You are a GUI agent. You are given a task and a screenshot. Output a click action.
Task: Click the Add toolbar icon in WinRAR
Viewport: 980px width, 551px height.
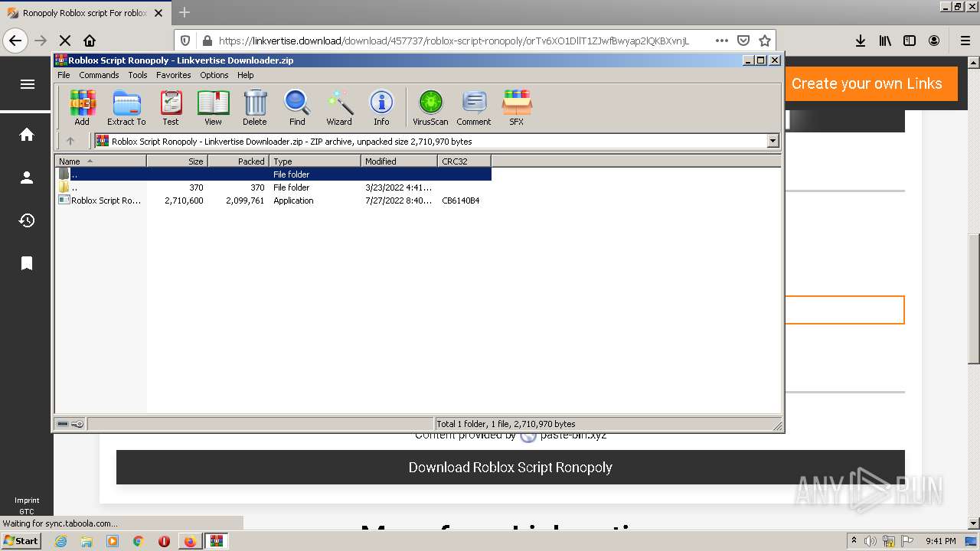pyautogui.click(x=82, y=107)
